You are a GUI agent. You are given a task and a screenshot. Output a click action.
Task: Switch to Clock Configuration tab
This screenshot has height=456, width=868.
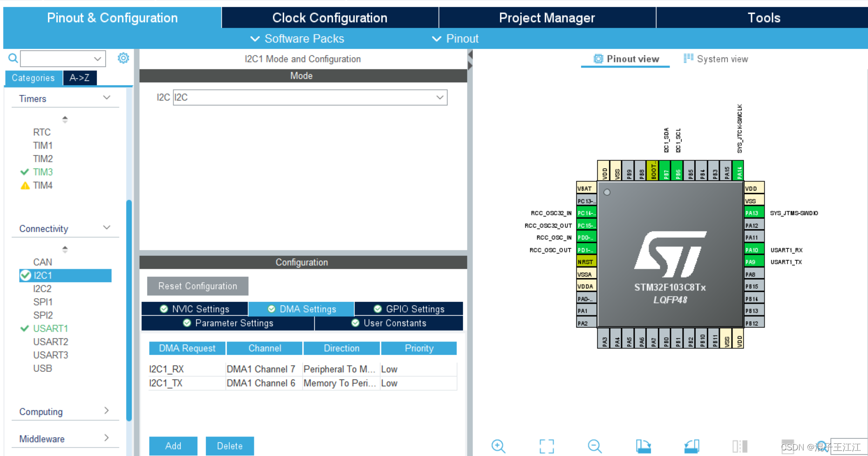330,18
